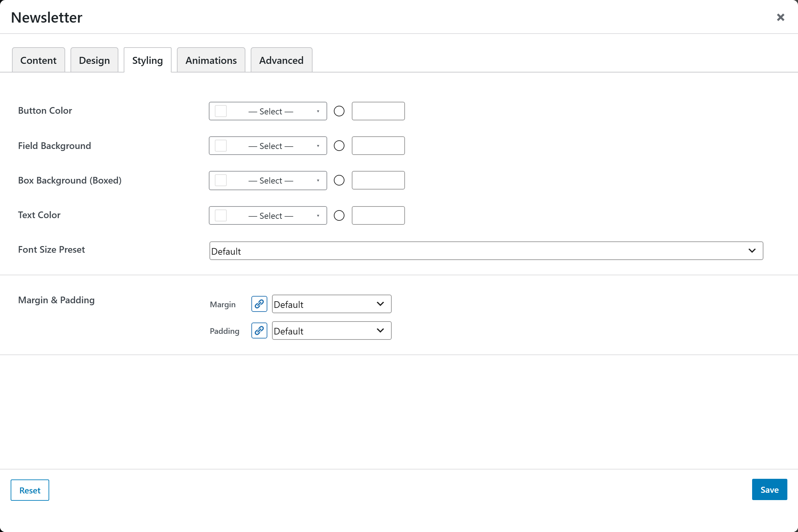Select the Styling tab

[148, 60]
